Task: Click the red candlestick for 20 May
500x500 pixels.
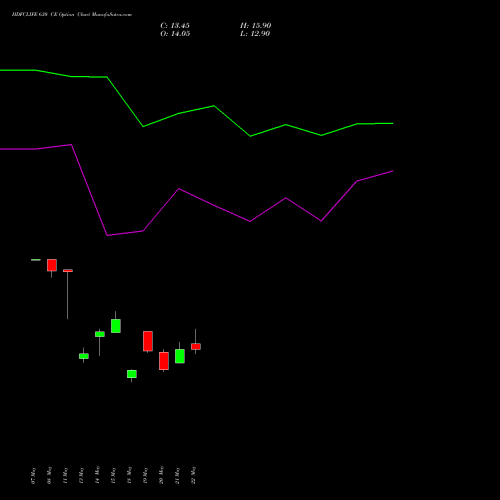Action: coord(164,361)
